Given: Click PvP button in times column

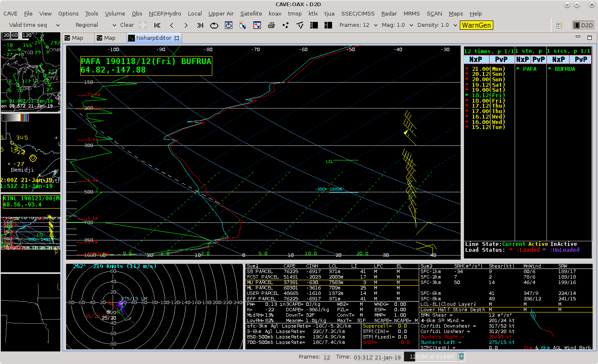Looking at the screenshot, I should pos(501,59).
